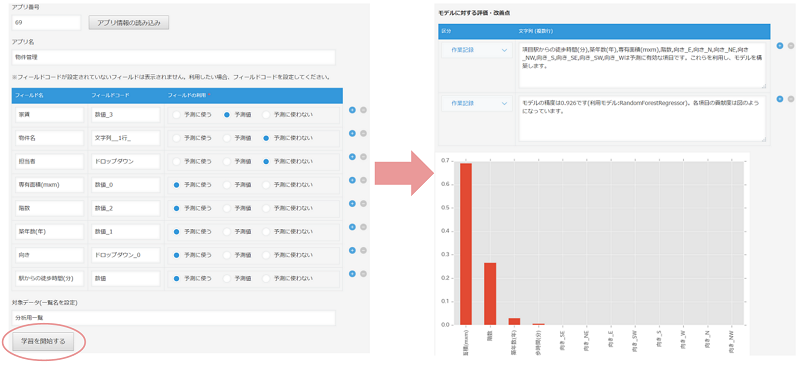
Task: Remove the 専有面積(mxm) field row
Action: click(363, 180)
